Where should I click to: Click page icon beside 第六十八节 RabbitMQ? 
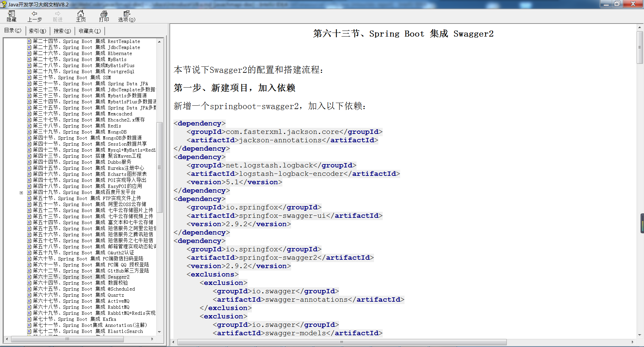(x=30, y=307)
